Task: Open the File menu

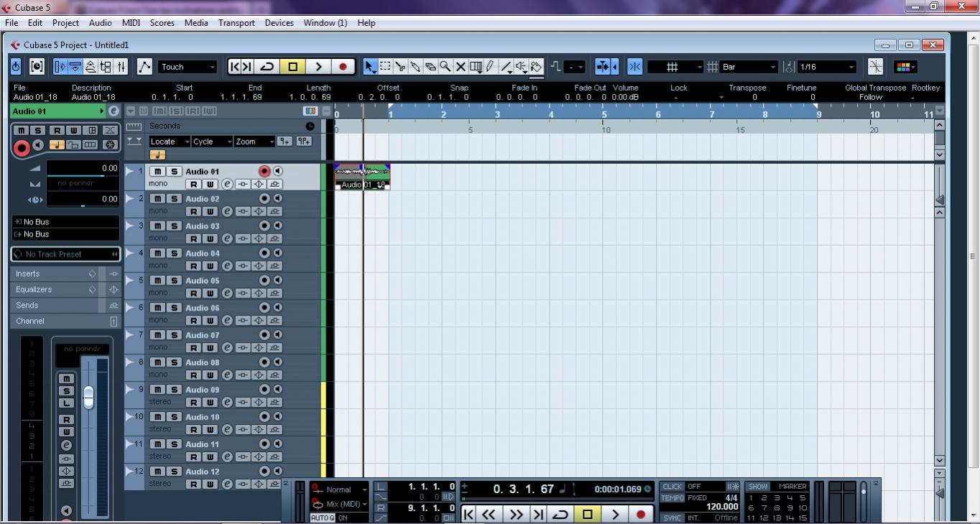Action: 11,23
